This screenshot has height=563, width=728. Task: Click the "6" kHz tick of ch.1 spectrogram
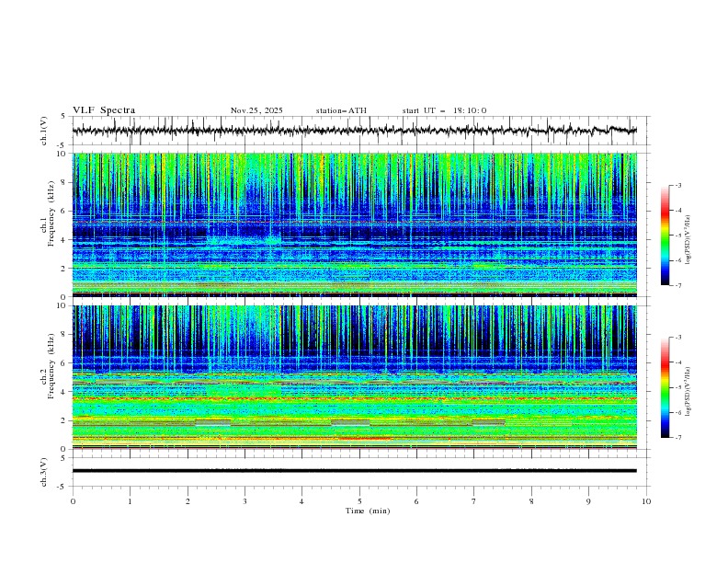point(64,211)
